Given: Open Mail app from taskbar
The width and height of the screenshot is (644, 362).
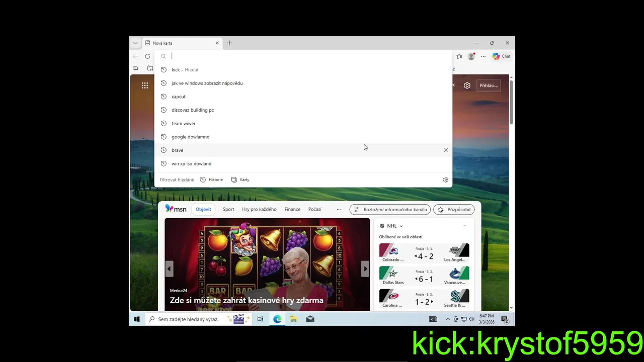Looking at the screenshot, I should click(310, 319).
